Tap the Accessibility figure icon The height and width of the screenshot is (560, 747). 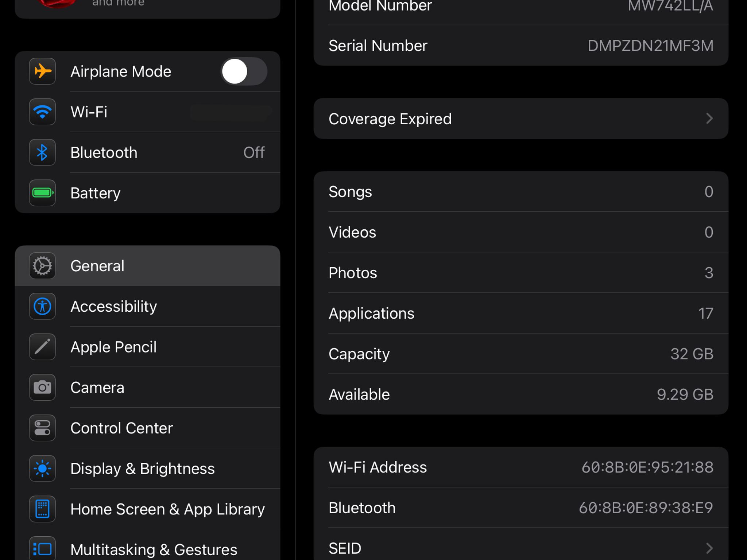tap(42, 306)
